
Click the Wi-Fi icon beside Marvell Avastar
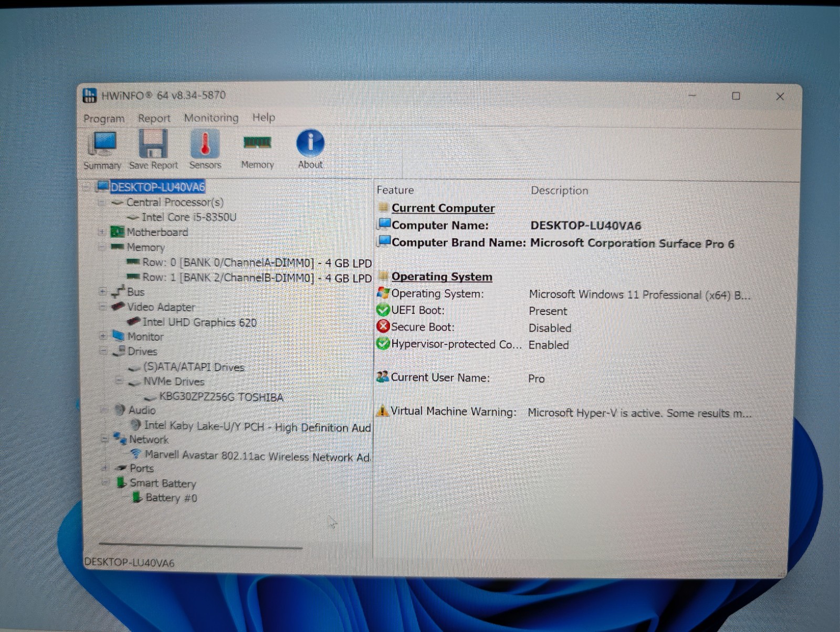click(136, 454)
